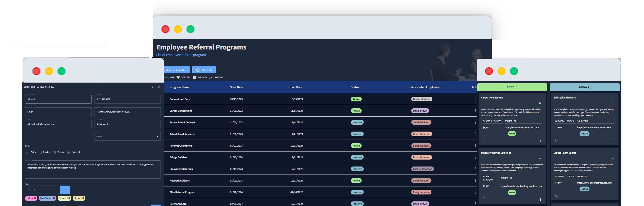The image size is (644, 206).
Task: Switch to the Active (7) column header
Action: pyautogui.click(x=512, y=87)
